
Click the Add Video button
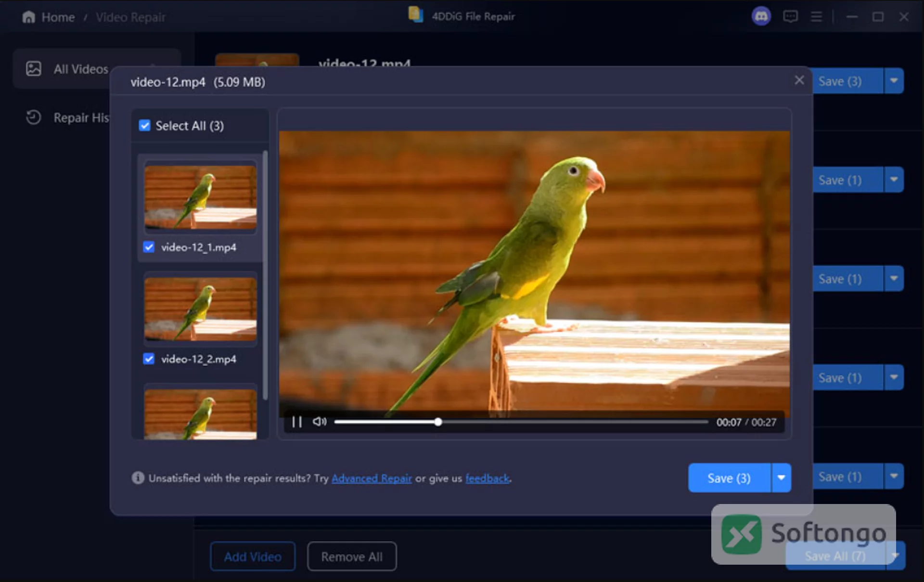coord(253,556)
